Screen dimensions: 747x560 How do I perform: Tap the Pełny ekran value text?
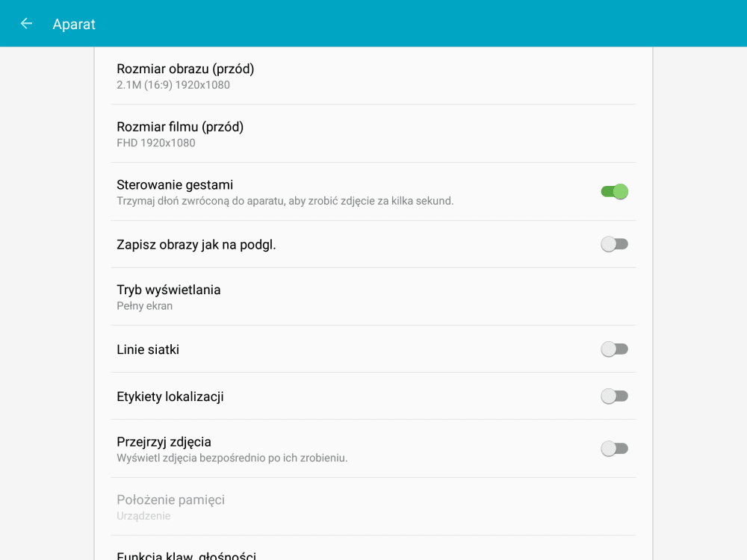pyautogui.click(x=144, y=305)
